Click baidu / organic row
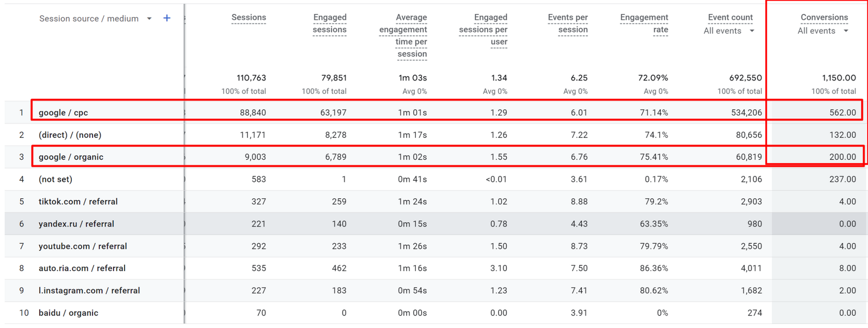Screen dimensions: 868x328 pos(68,313)
